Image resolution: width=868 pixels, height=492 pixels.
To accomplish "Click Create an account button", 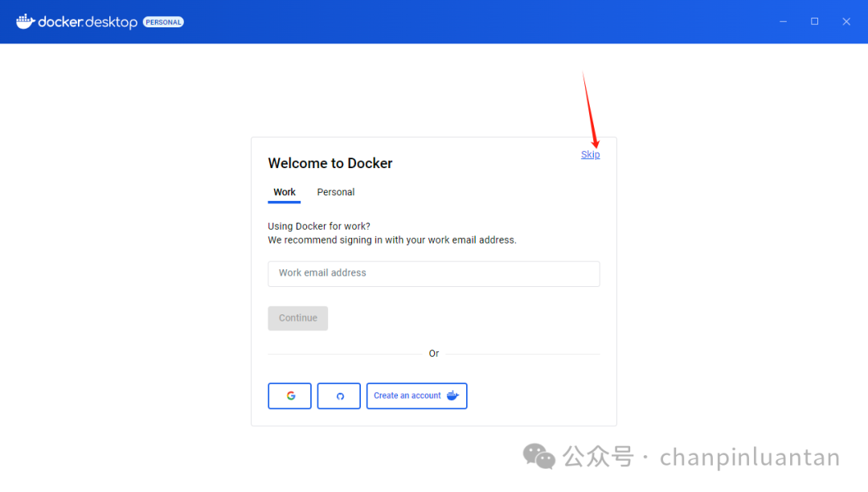I will point(416,396).
